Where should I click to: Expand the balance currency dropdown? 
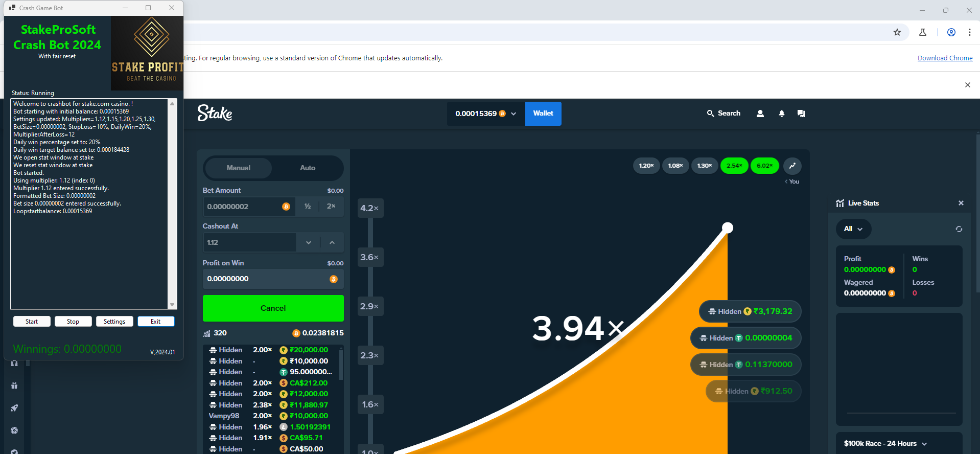pos(514,113)
